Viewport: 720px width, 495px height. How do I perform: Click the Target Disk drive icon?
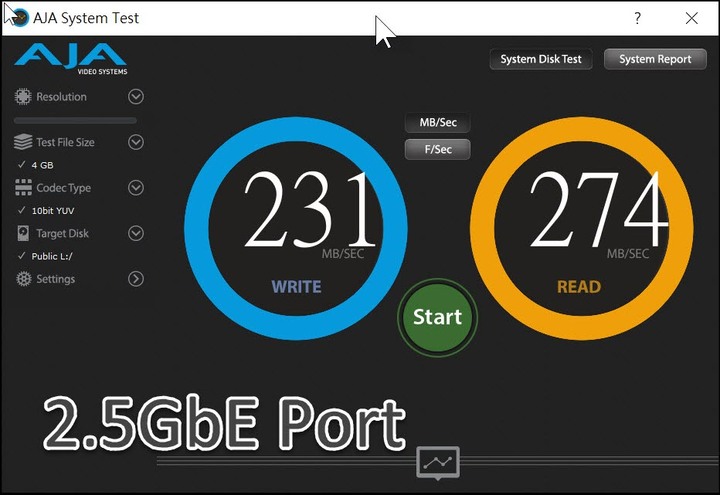coord(23,233)
